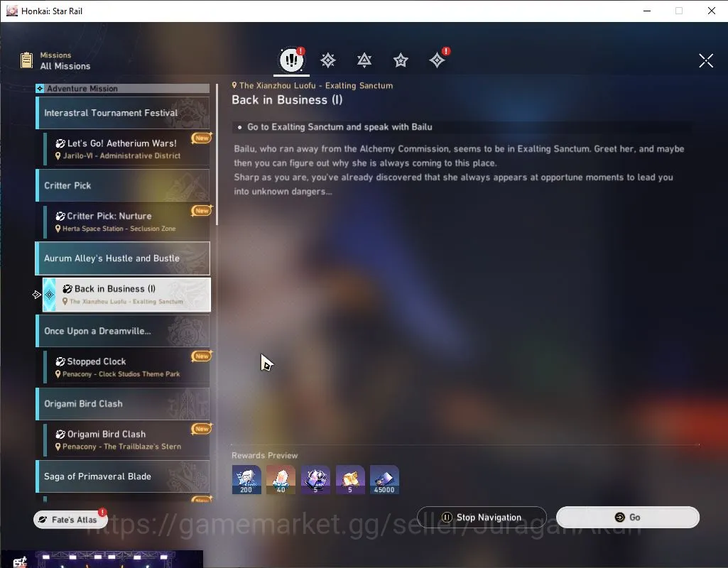Collapse the Origami Bird Clash group header
728x568 pixels.
(x=123, y=404)
